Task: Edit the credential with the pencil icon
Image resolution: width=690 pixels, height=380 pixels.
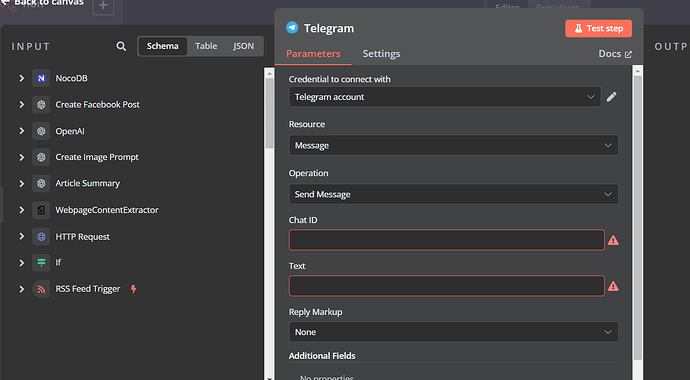Action: [x=612, y=97]
